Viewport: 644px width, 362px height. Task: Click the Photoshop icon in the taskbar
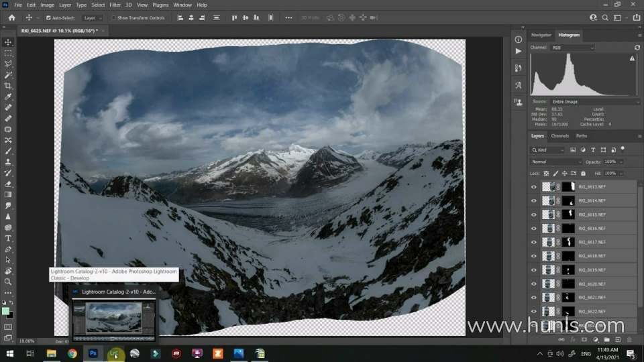tap(93, 353)
